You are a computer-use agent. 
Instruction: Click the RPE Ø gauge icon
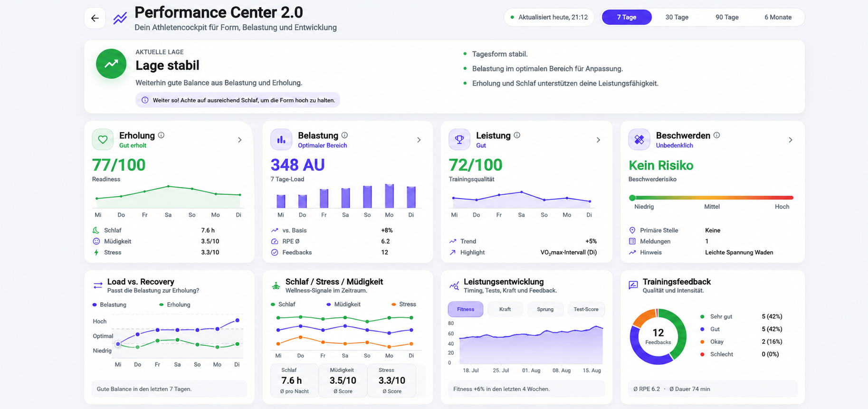coord(275,241)
